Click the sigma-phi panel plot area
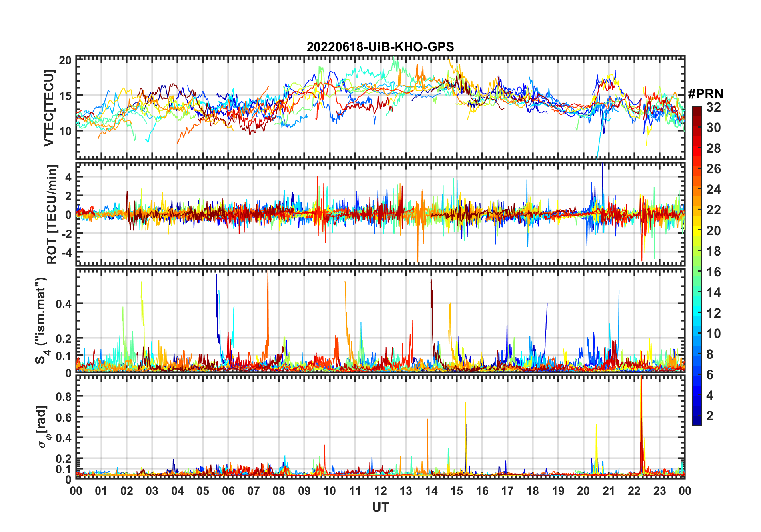The width and height of the screenshot is (761, 532). pos(380,427)
